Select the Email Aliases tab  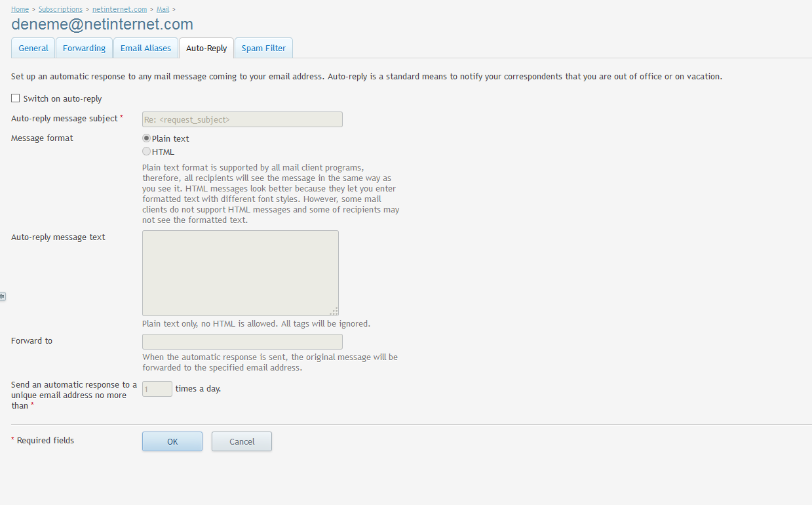click(145, 49)
